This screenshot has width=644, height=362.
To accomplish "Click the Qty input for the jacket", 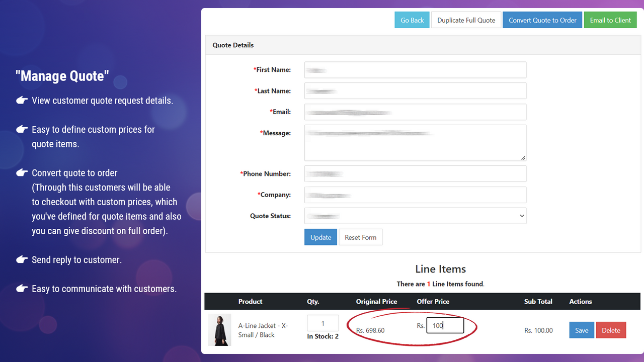I will pos(323,323).
